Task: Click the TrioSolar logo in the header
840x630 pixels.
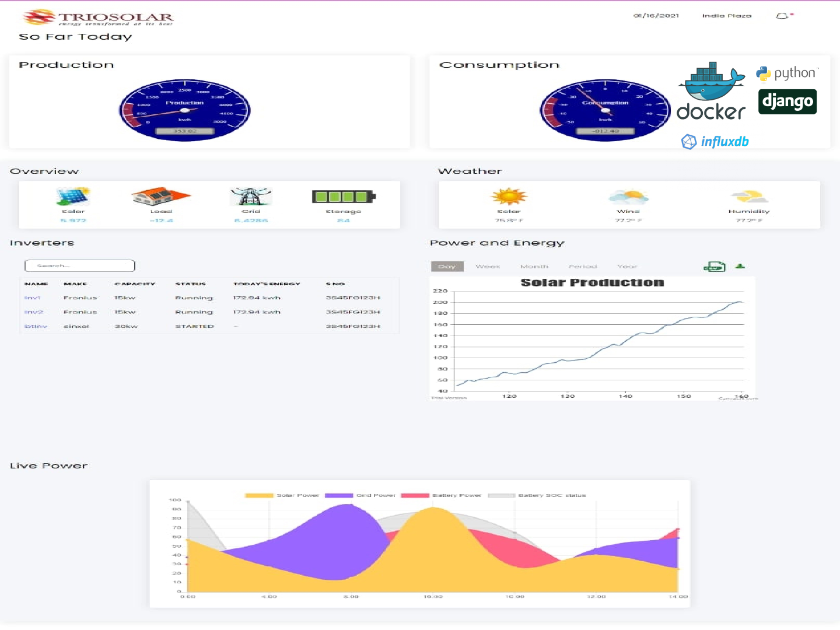Action: (x=98, y=17)
